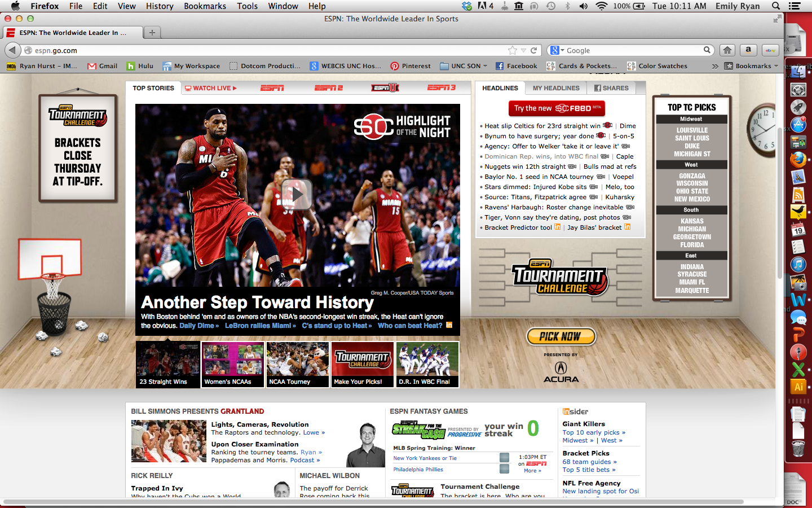The width and height of the screenshot is (812, 508).
Task: Reload the page with the refresh icon
Action: 533,50
